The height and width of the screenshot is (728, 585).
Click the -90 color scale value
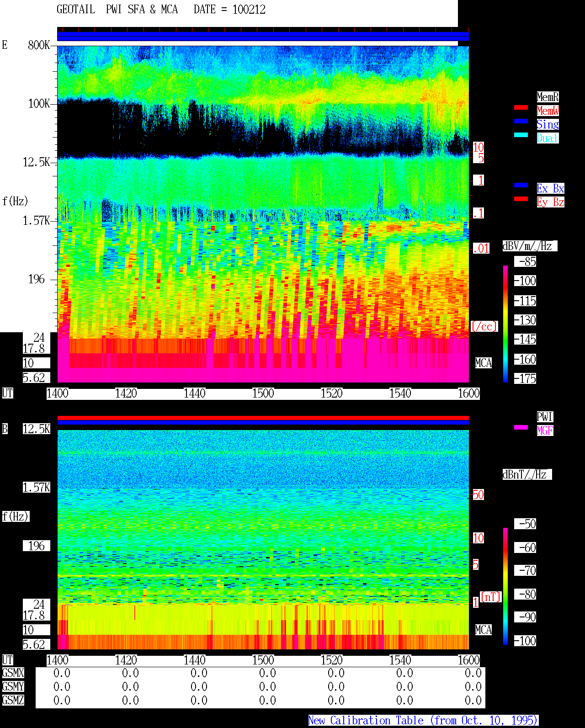pyautogui.click(x=525, y=617)
